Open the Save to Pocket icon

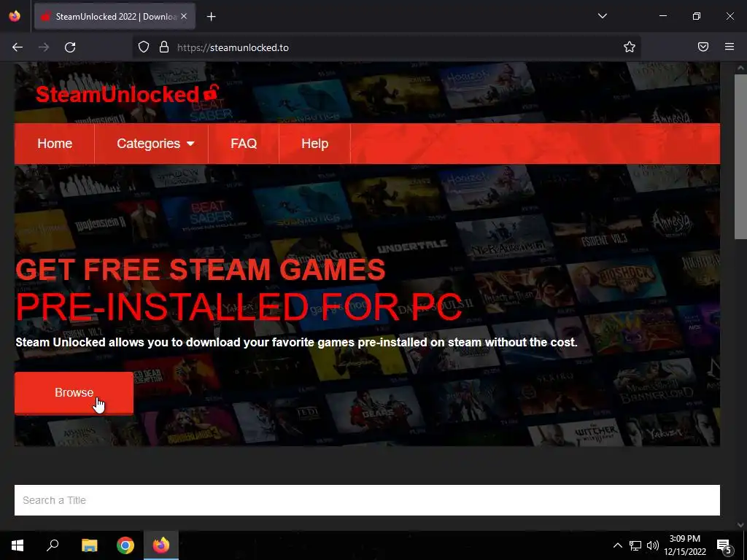[703, 47]
